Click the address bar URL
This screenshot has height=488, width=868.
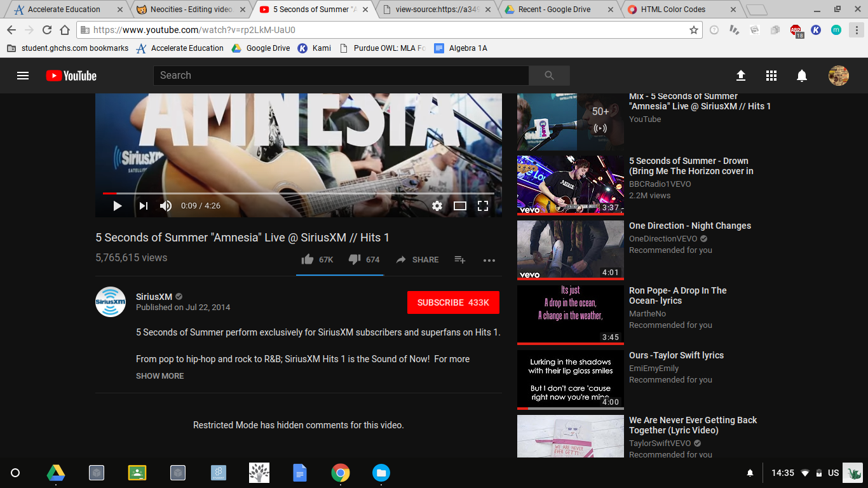point(194,30)
